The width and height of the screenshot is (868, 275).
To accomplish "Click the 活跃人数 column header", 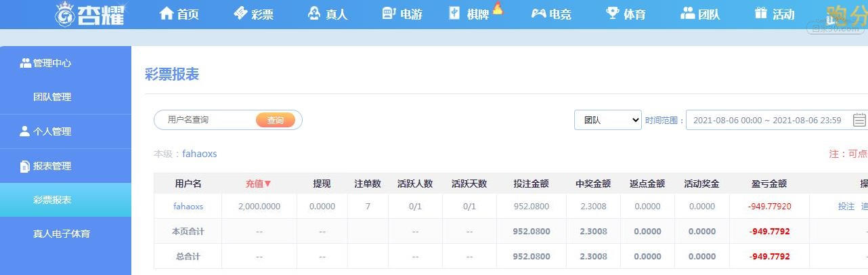I will (x=415, y=184).
